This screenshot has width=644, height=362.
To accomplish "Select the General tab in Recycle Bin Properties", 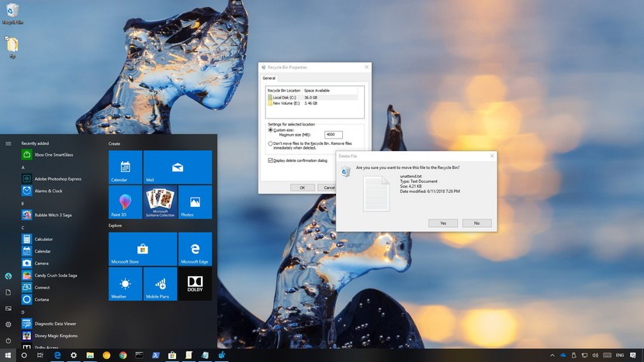I will tap(269, 78).
